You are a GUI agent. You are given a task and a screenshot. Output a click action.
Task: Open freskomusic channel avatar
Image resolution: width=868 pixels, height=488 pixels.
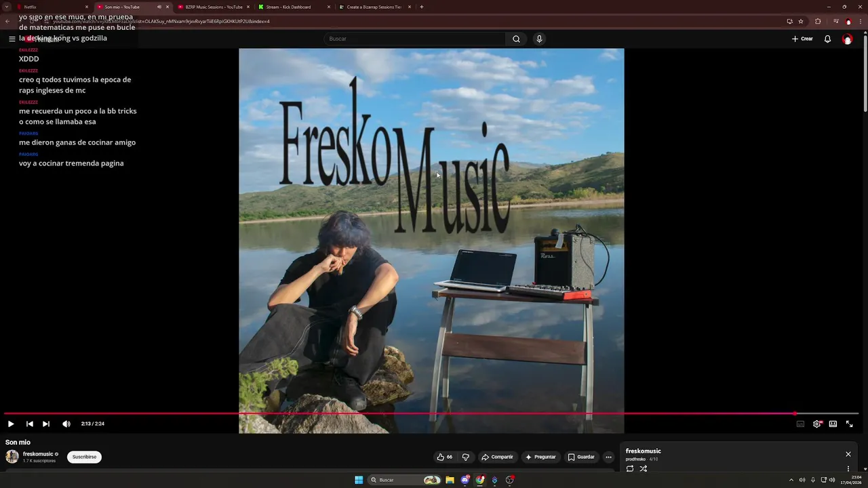coord(12,456)
